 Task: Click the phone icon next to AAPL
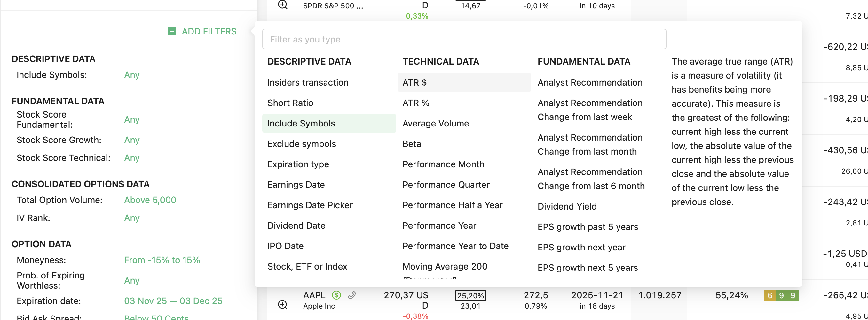click(x=352, y=295)
